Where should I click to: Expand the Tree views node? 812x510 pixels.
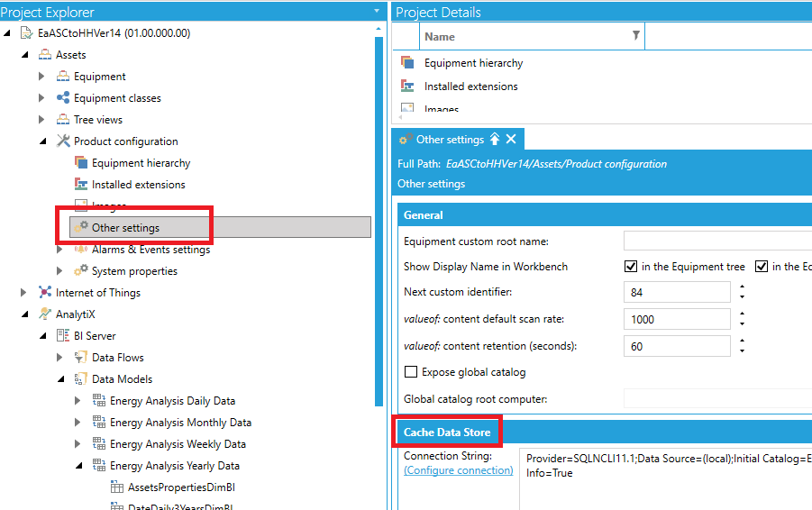[x=41, y=120]
